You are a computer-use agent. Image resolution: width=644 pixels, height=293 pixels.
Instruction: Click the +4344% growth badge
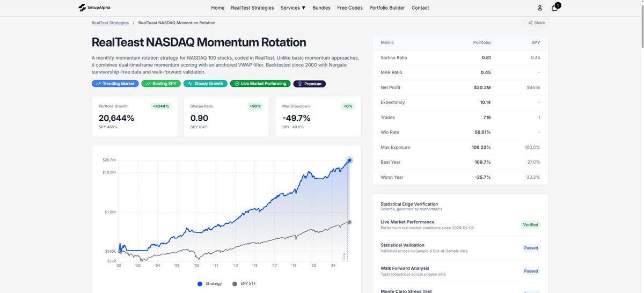pos(161,106)
